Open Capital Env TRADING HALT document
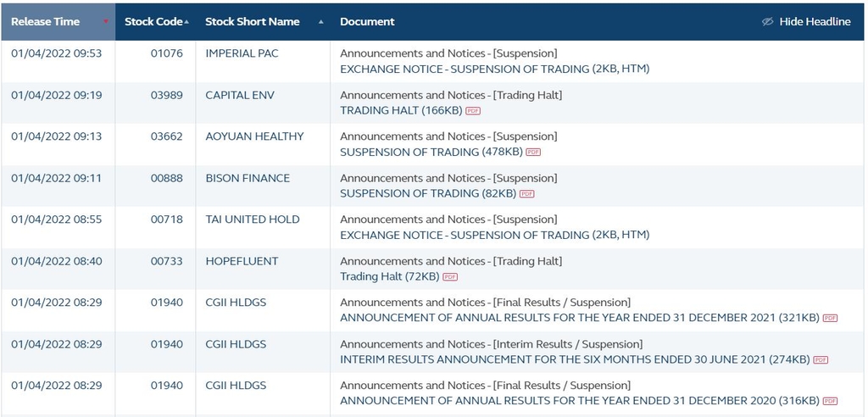This screenshot has width=868, height=417. [x=400, y=110]
